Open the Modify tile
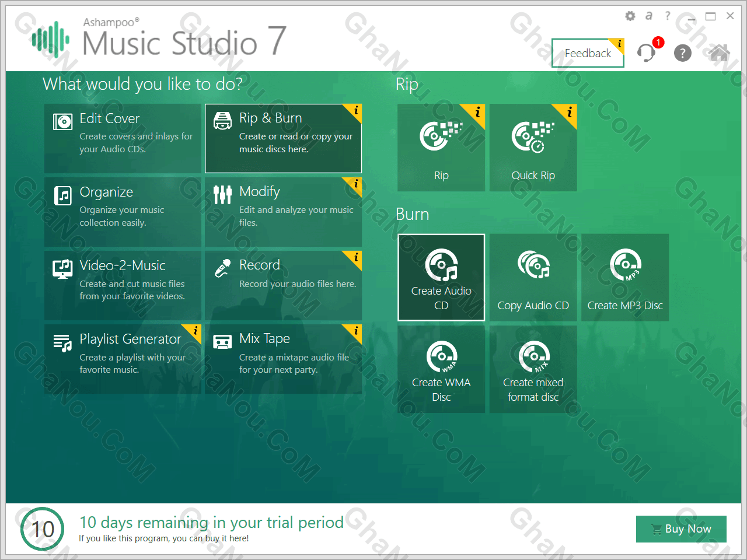Screen dimensions: 747x560 pos(283,212)
